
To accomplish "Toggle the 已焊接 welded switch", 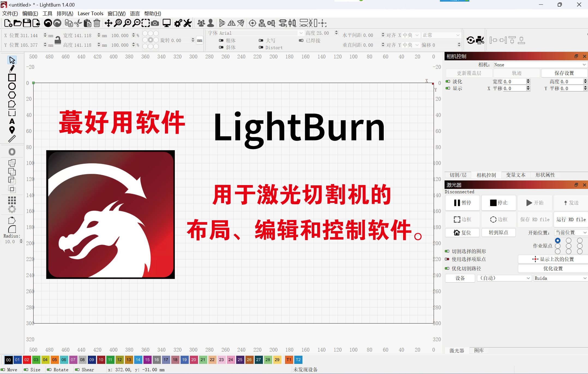I will tap(301, 40).
